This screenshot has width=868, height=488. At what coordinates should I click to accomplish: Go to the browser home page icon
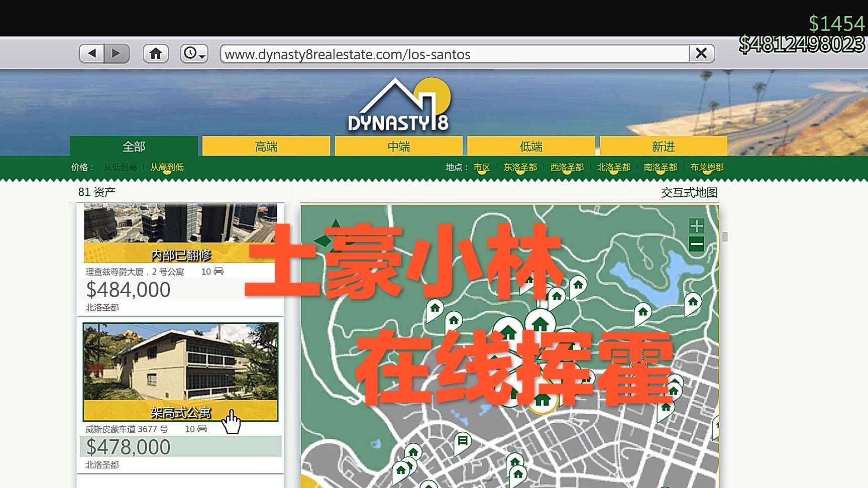156,53
